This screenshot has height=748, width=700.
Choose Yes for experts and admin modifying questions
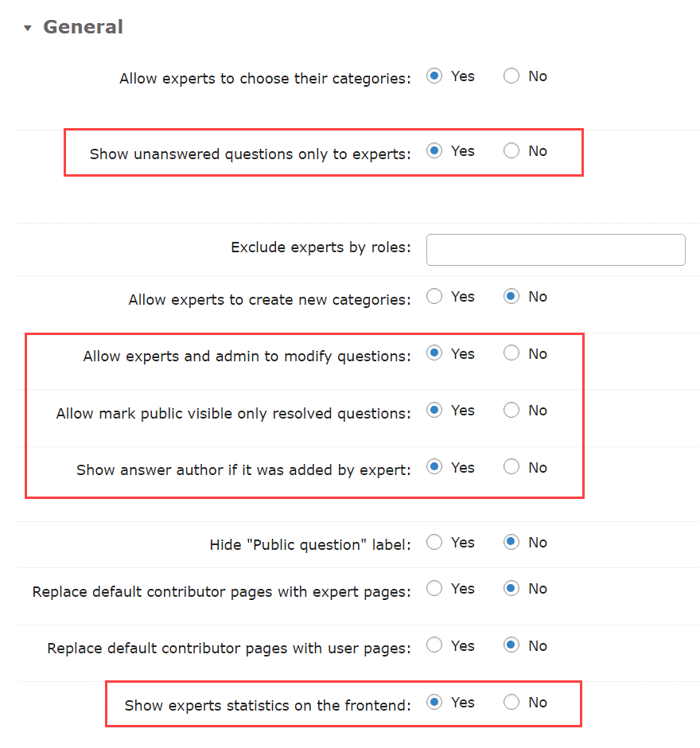tap(434, 353)
